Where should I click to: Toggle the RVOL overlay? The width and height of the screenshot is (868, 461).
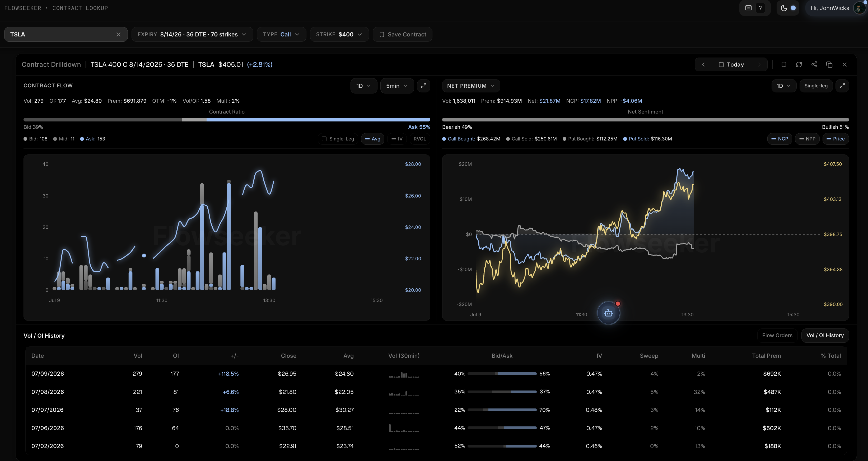point(420,139)
